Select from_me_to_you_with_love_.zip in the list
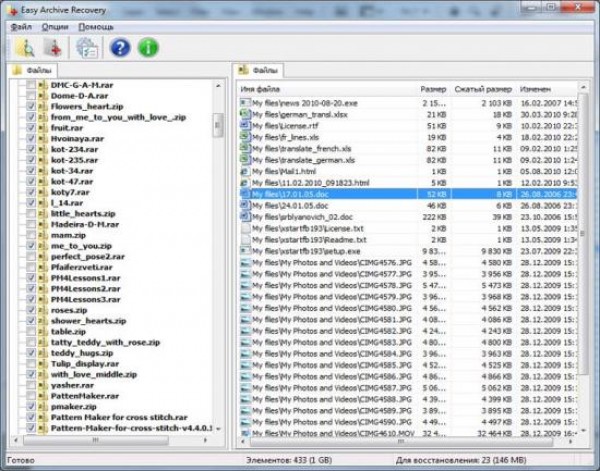Screen dimensions: 600x471 point(118,117)
